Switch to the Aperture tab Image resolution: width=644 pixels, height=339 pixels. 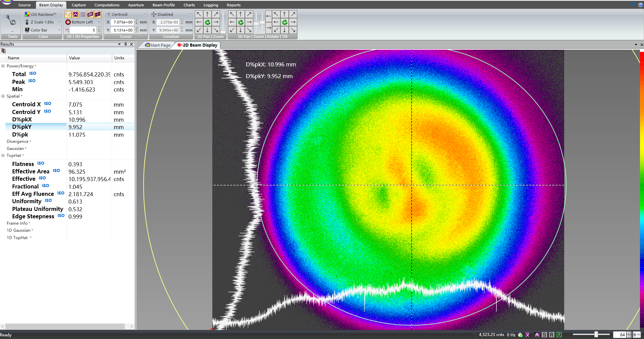136,5
